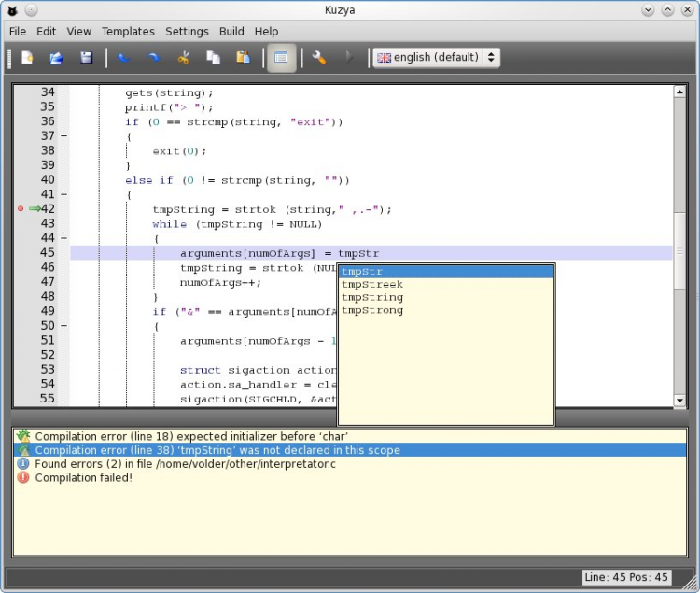
Task: Open the Templates menu
Action: tap(128, 31)
